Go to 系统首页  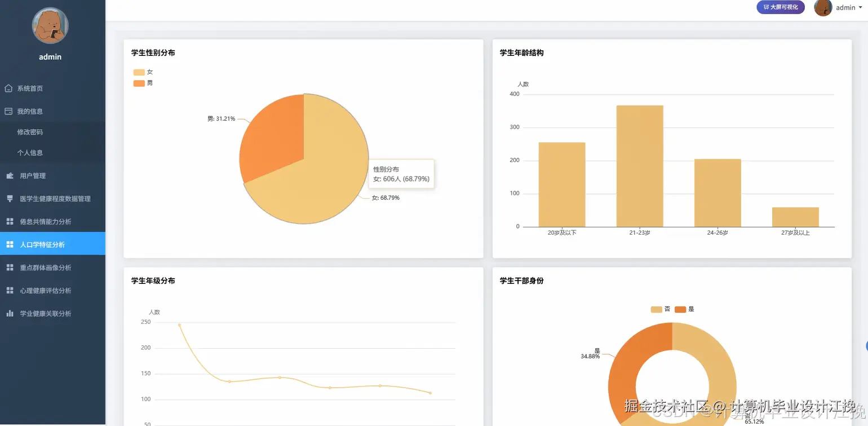[52, 89]
